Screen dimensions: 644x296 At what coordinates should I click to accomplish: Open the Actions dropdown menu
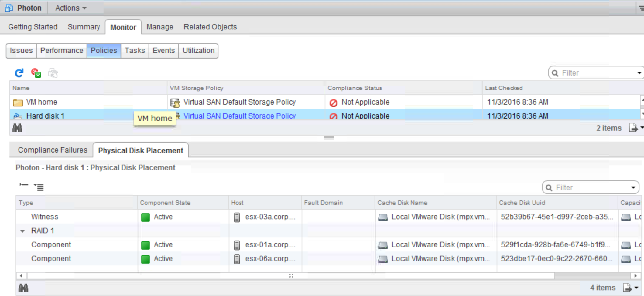pyautogui.click(x=71, y=8)
